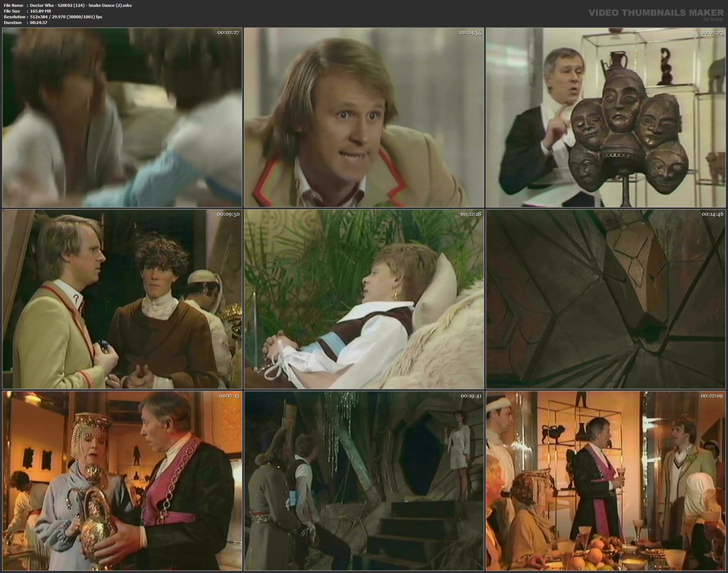Select the cave entrance thumbnail at 00:19:41
Image resolution: width=728 pixels, height=573 pixels.
coord(364,481)
